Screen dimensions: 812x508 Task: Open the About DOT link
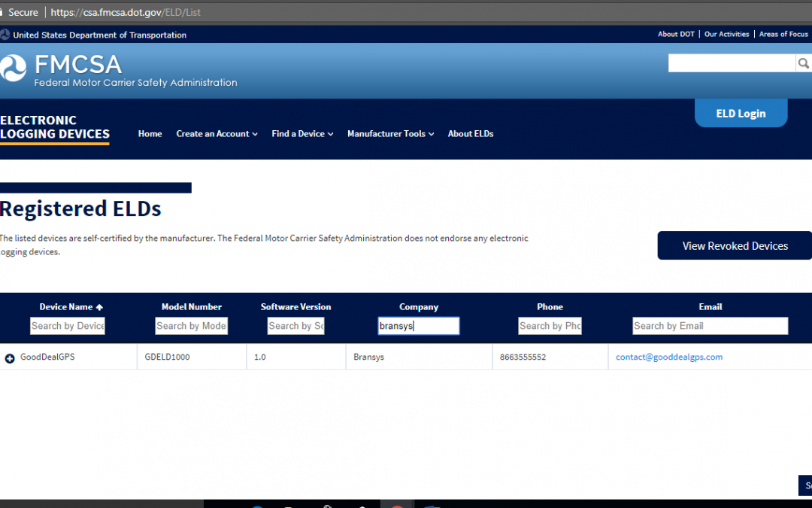click(x=676, y=34)
